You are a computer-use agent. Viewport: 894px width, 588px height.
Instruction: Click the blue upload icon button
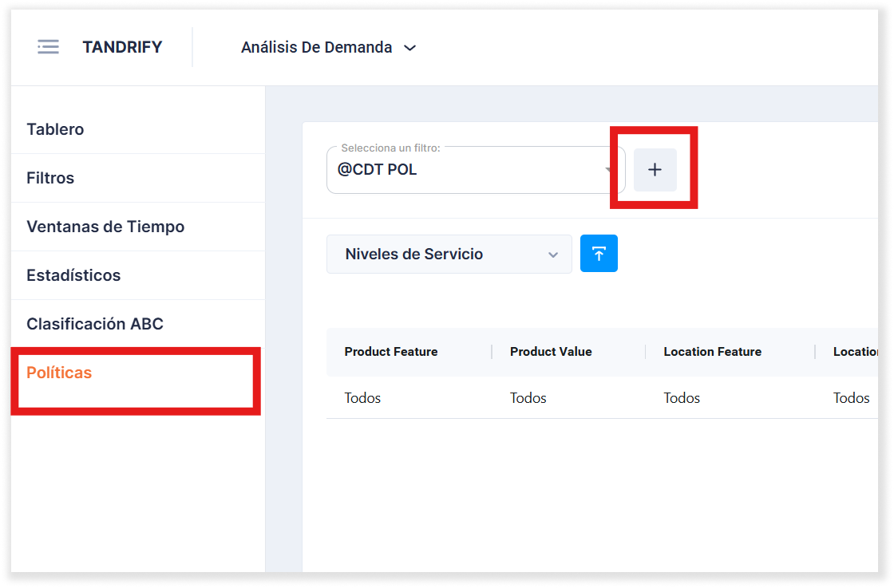599,254
